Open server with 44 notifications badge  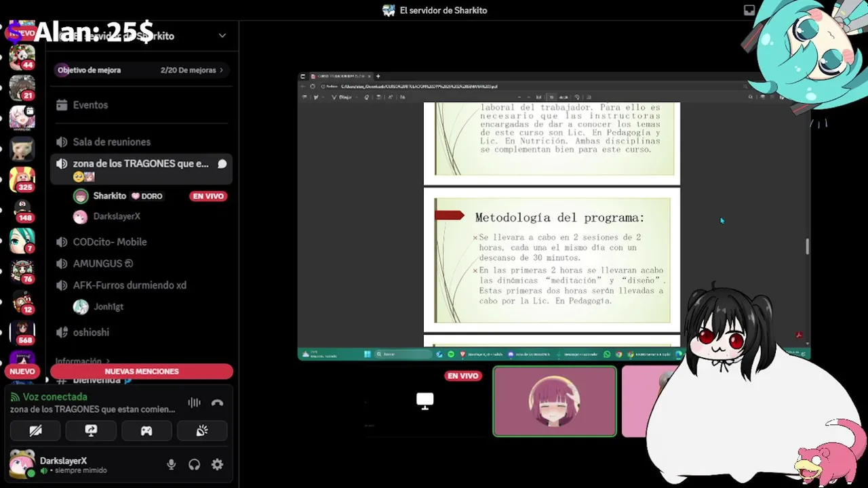(22, 57)
